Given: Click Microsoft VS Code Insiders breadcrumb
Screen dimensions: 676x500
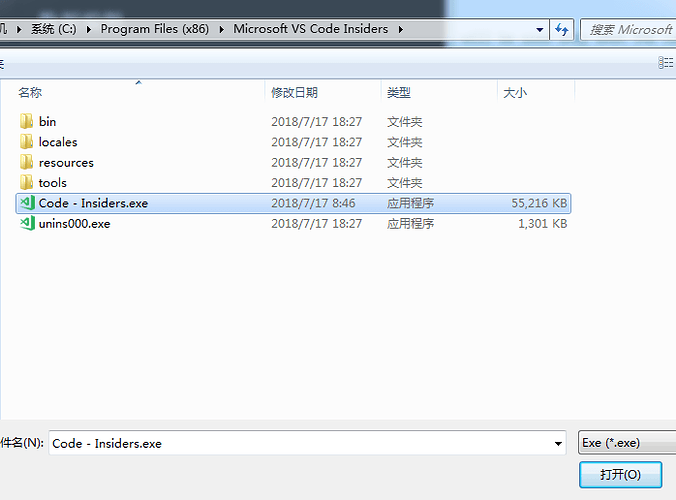Looking at the screenshot, I should click(310, 29).
